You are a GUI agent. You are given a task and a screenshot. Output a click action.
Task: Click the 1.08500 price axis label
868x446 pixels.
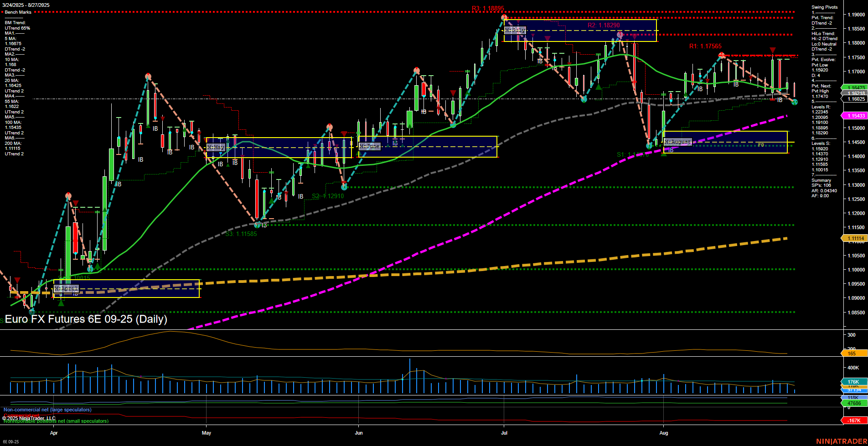[856, 313]
